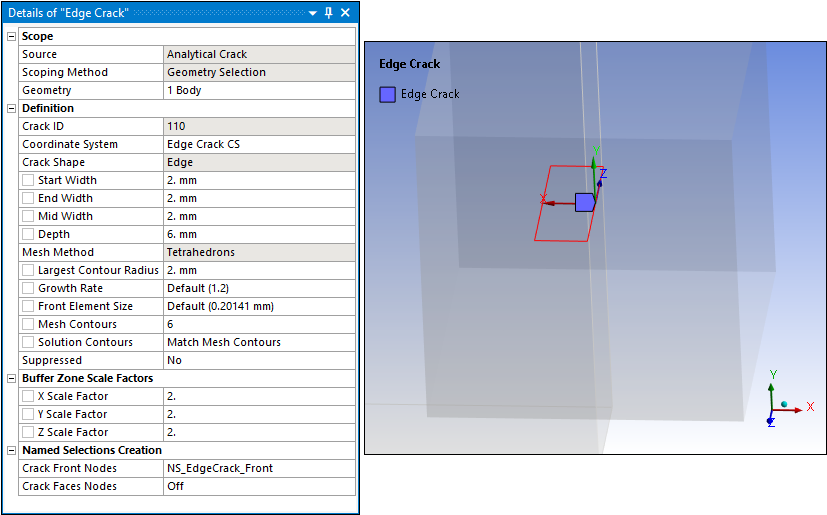Tick the Largest Contour Radius checkbox
Viewport: 827px width, 515px height.
coord(28,270)
